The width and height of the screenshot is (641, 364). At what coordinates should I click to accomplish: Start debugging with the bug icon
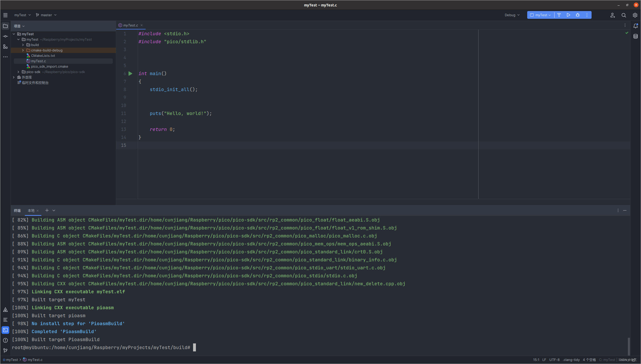(x=578, y=15)
